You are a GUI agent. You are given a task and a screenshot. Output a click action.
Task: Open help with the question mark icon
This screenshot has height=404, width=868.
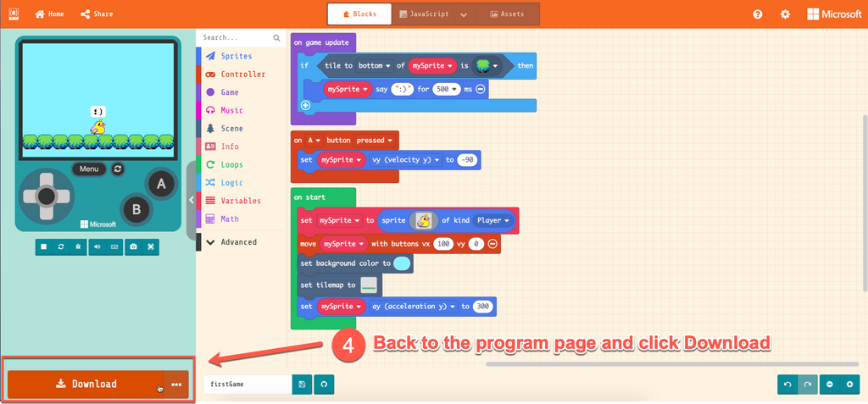point(758,14)
